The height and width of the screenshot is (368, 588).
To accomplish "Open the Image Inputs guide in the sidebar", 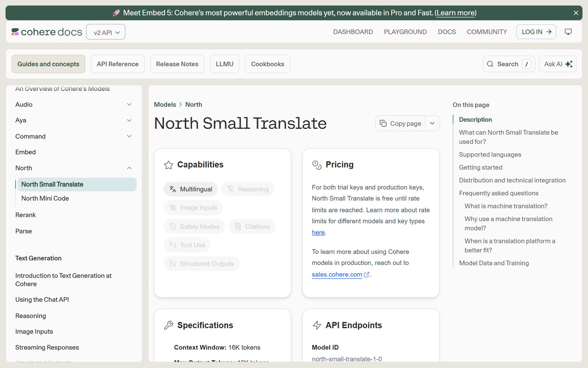I will point(34,332).
